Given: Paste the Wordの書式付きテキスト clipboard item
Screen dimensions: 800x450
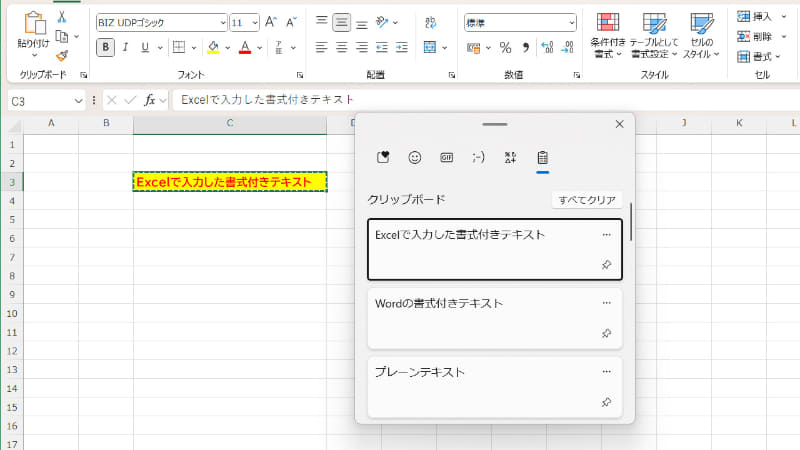Looking at the screenshot, I should [495, 318].
